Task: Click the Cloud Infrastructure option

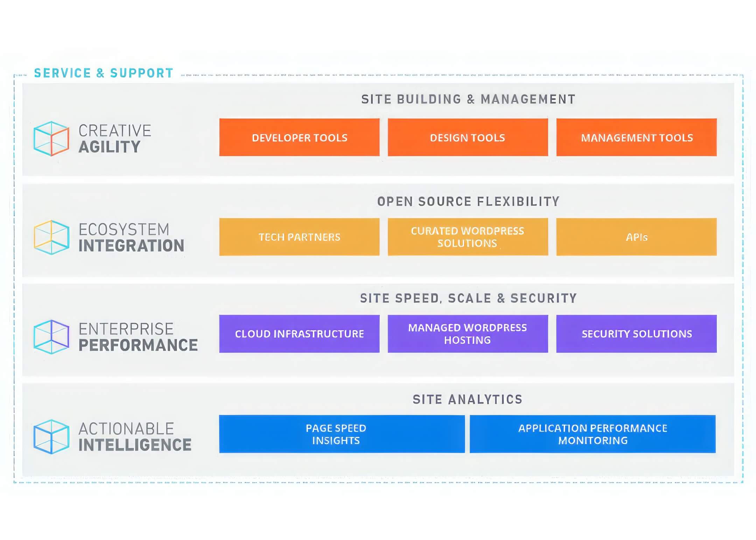Action: [299, 334]
